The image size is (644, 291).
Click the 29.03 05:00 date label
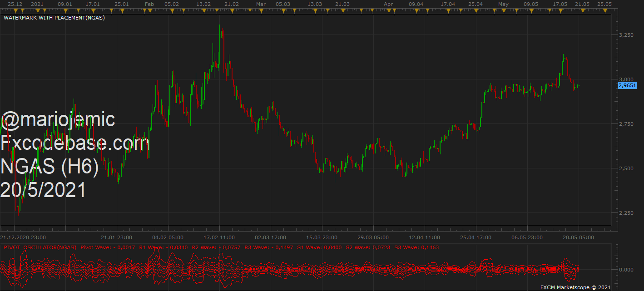(373, 237)
